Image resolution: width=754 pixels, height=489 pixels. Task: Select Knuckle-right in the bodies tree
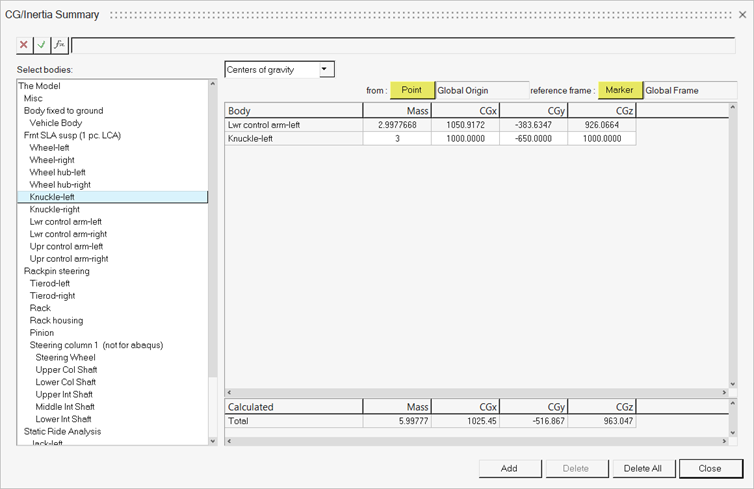click(x=55, y=210)
